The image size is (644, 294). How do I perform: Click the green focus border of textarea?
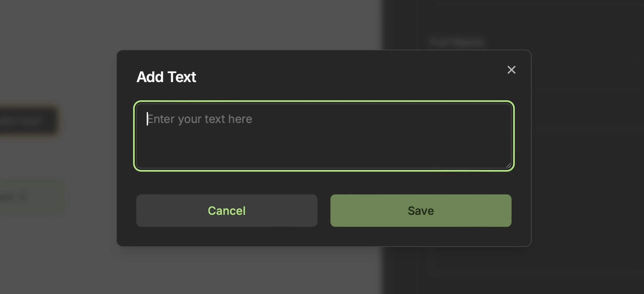point(324,102)
